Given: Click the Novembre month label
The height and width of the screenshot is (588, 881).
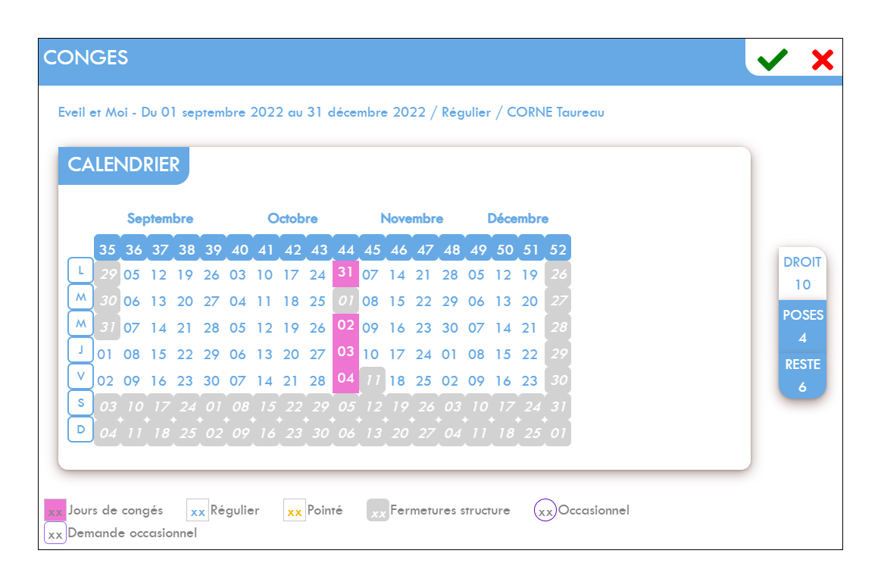Looking at the screenshot, I should coord(412,218).
